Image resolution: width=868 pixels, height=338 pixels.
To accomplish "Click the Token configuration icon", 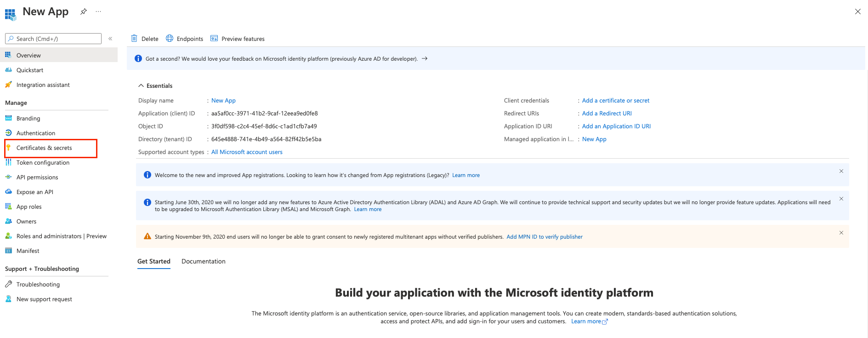I will (x=8, y=162).
